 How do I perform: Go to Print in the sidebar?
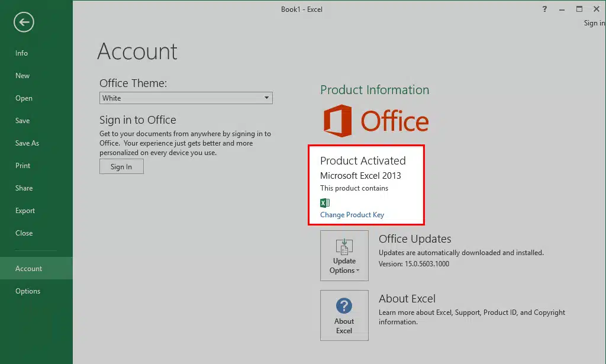click(x=22, y=166)
